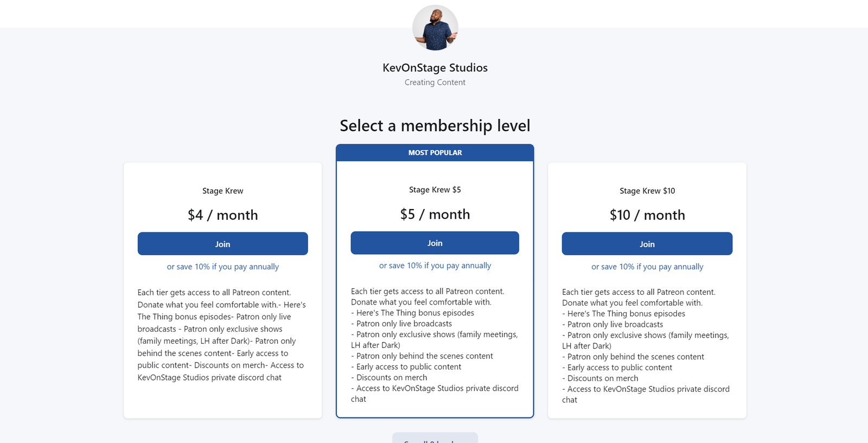This screenshot has height=443, width=868.
Task: Click the $10 / month price
Action: pyautogui.click(x=647, y=215)
